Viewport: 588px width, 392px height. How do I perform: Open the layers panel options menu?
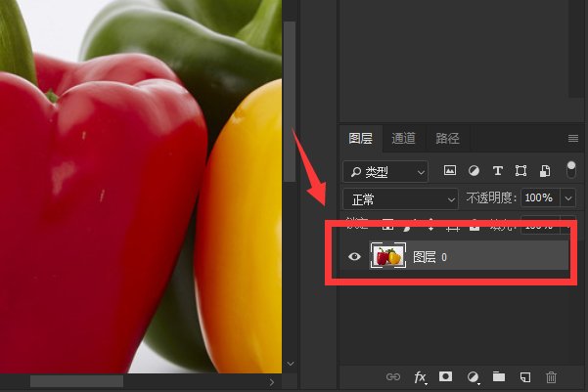click(573, 138)
